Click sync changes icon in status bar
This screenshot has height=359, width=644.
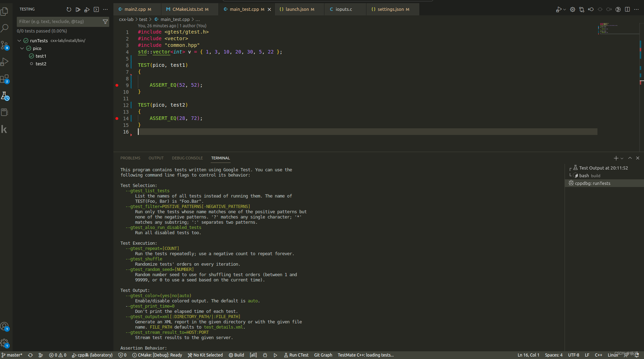pos(30,355)
